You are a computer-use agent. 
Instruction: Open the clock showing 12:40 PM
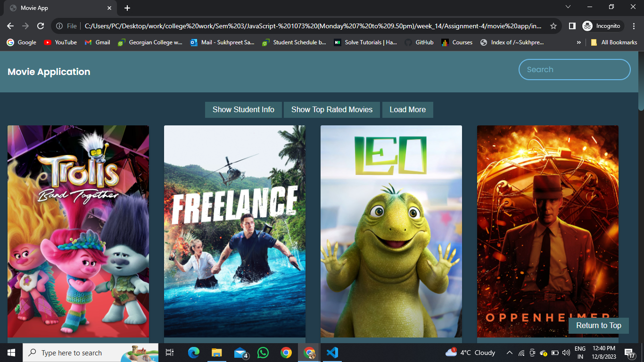[603, 353]
